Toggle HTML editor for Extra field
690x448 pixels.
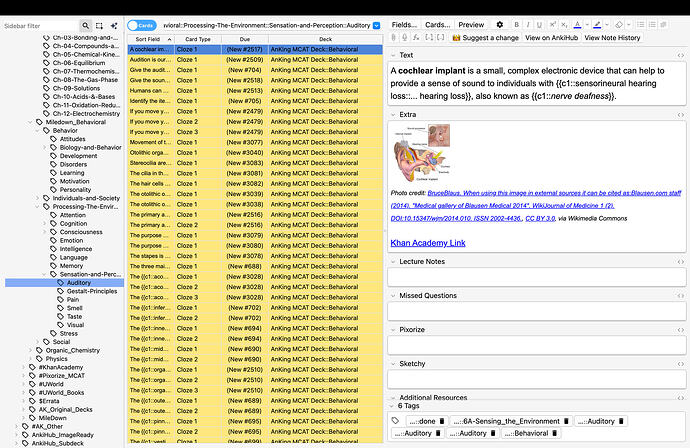pos(680,115)
